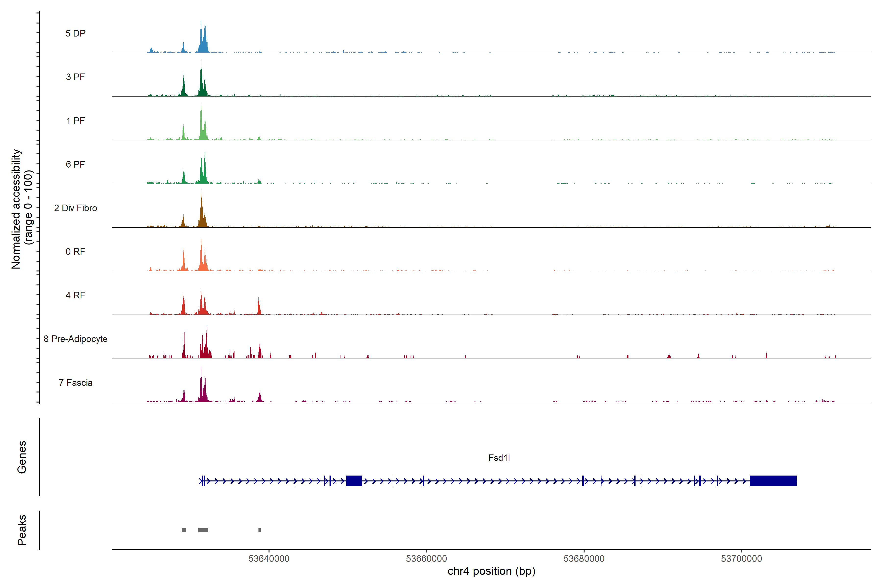The height and width of the screenshot is (588, 882).
Task: Click the Fsd1l gene name
Action: tap(499, 458)
